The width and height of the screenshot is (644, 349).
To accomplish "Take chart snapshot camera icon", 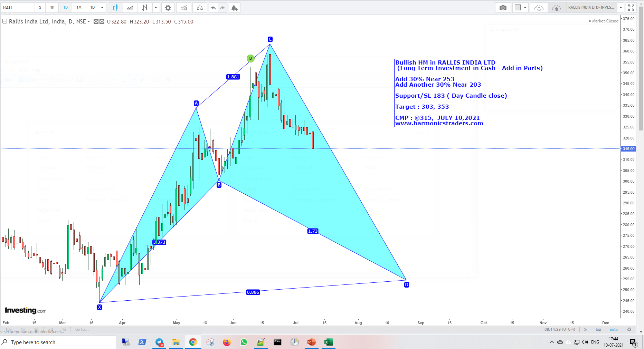I will (503, 8).
